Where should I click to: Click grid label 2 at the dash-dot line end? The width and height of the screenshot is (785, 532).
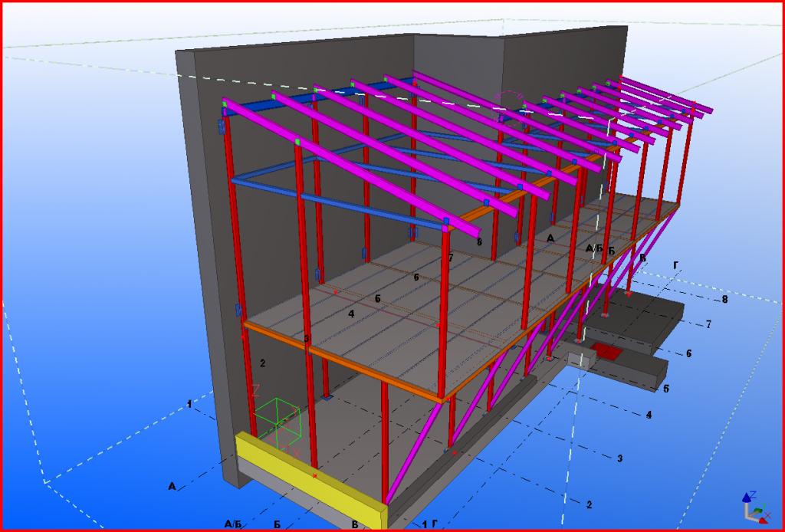click(x=590, y=505)
